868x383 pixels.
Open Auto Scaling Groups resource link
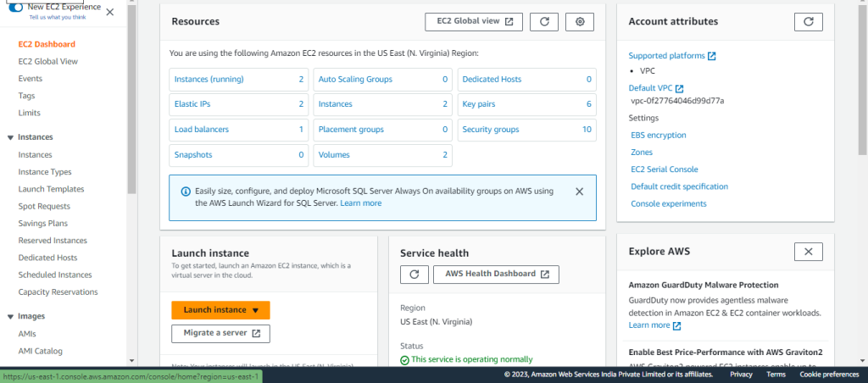click(x=355, y=80)
